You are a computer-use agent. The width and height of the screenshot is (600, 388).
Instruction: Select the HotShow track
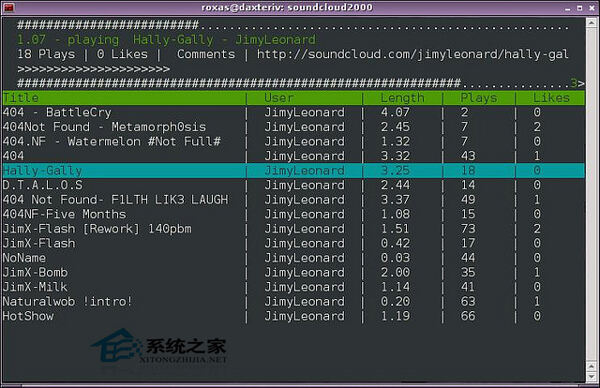point(293,316)
